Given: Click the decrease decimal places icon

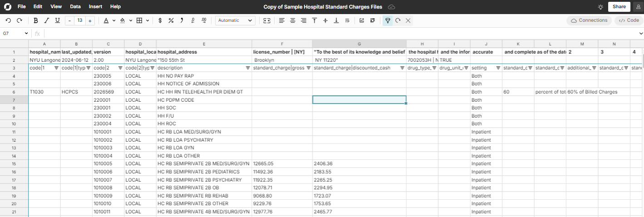Looking at the screenshot, I should point(193,20).
